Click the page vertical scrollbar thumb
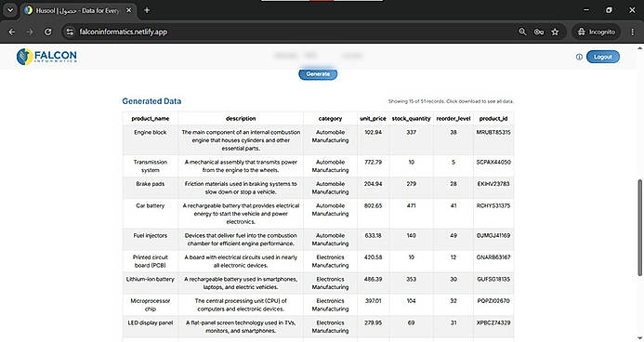Image resolution: width=644 pixels, height=342 pixels. click(639, 227)
